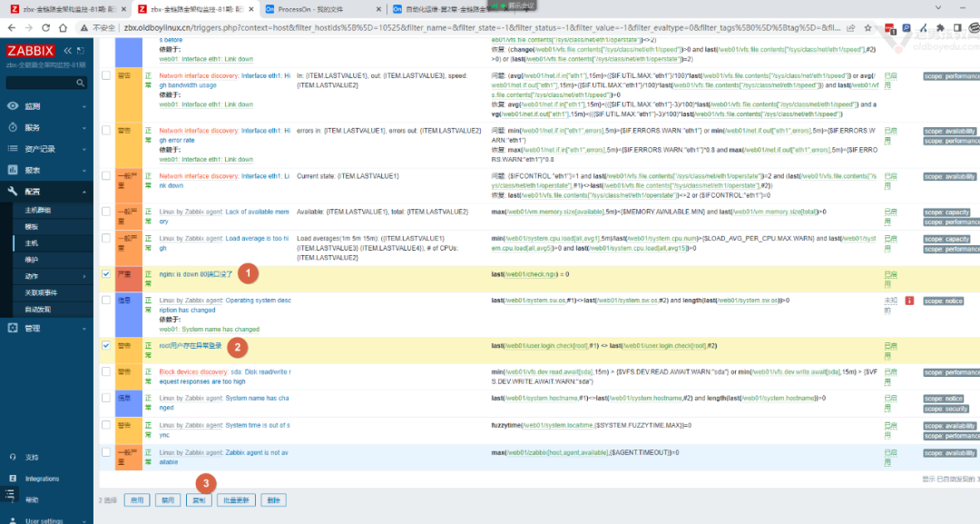980x524 pixels.
Task: Uncheck the 'nginx is down' trigger checkbox
Action: point(106,274)
